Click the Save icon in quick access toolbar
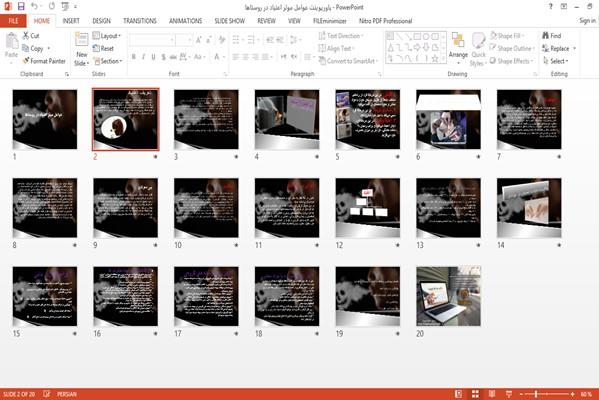Screen dimensions: 599x400 [x=21, y=6]
